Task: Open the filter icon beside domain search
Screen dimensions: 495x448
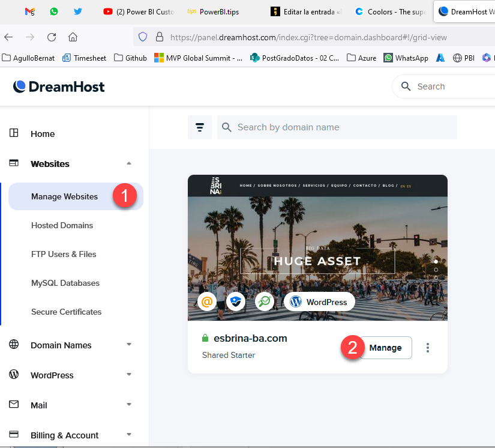Action: tap(200, 127)
